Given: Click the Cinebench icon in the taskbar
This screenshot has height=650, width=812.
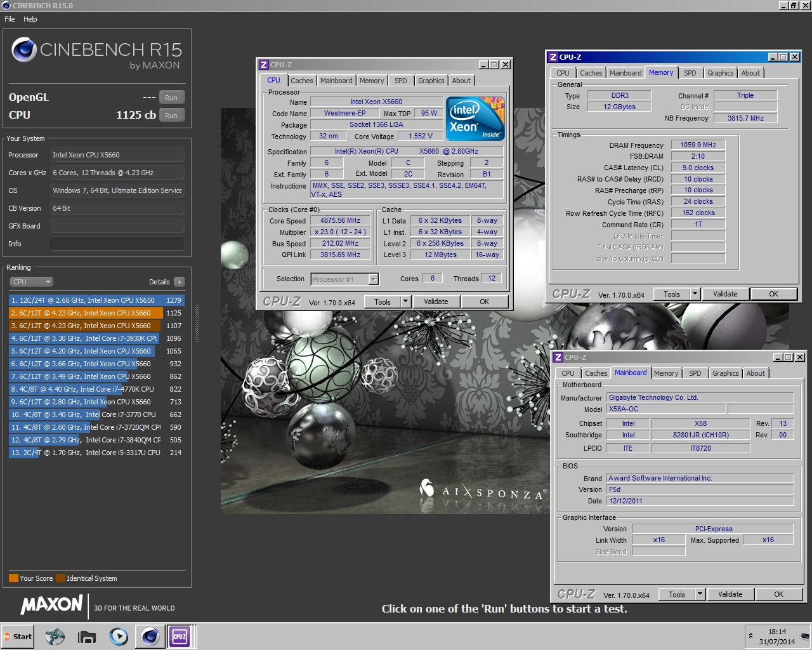Looking at the screenshot, I should click(150, 636).
